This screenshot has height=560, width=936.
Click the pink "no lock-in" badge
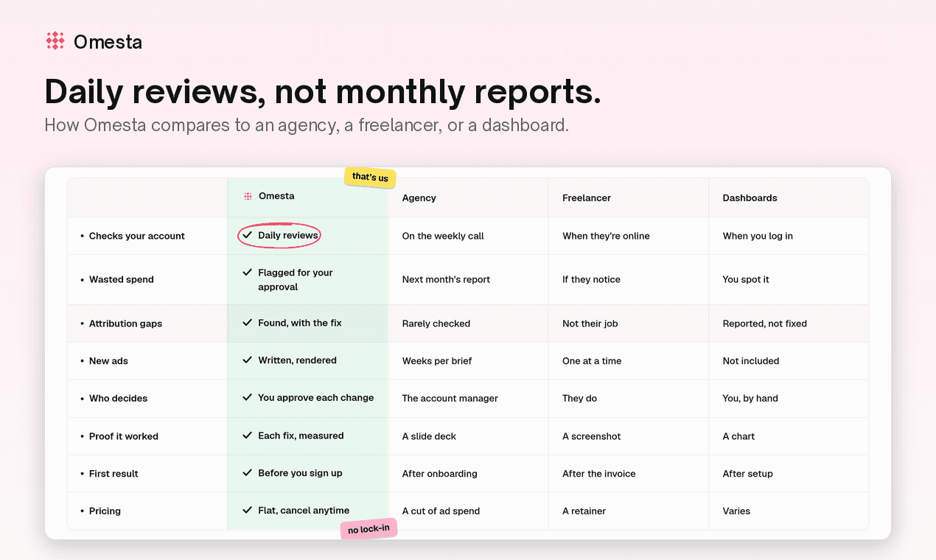[369, 529]
